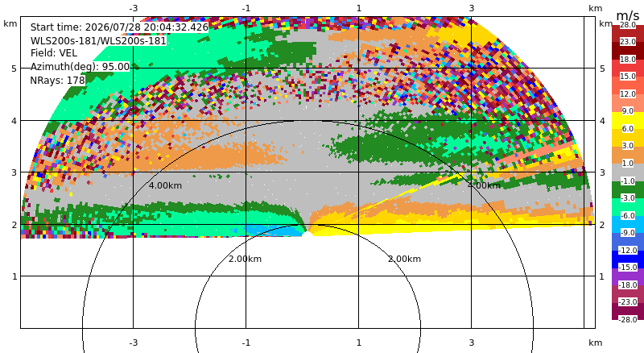Click the gray -1.0 m/s legend band
This screenshot has height=353, width=644.
[628, 181]
